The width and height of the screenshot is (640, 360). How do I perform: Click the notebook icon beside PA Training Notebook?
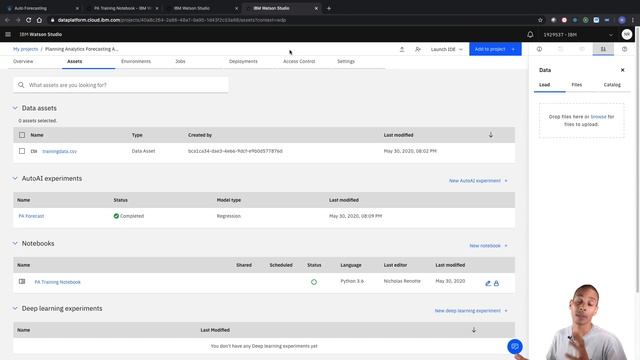(x=22, y=282)
